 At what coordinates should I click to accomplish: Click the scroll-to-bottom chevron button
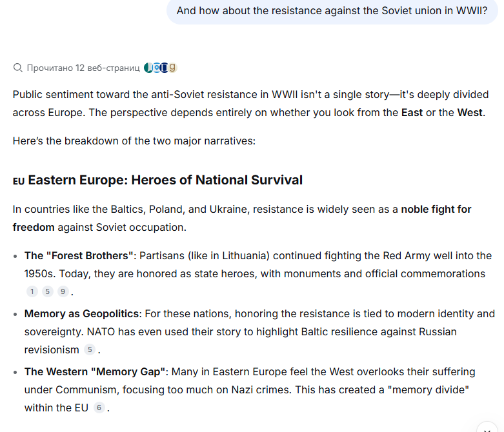[487, 429]
